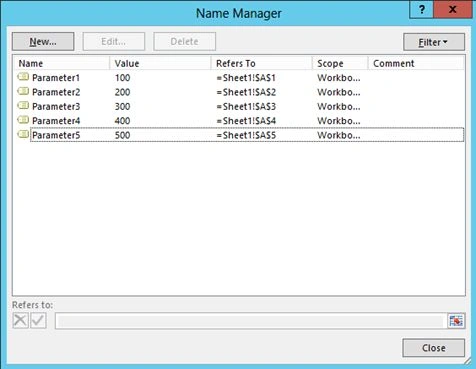
Task: Select the Parameter5 name
Action: tap(56, 135)
